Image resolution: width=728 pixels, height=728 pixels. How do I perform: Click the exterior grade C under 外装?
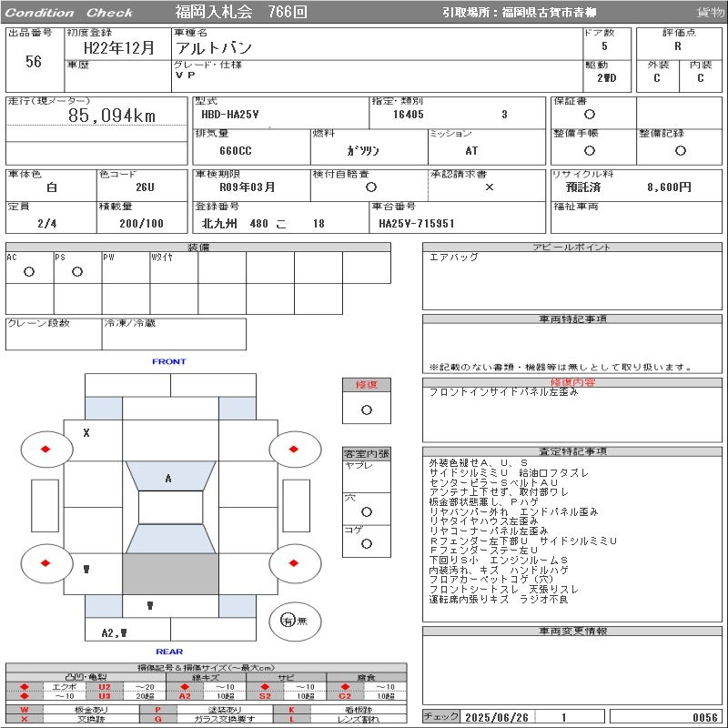656,78
